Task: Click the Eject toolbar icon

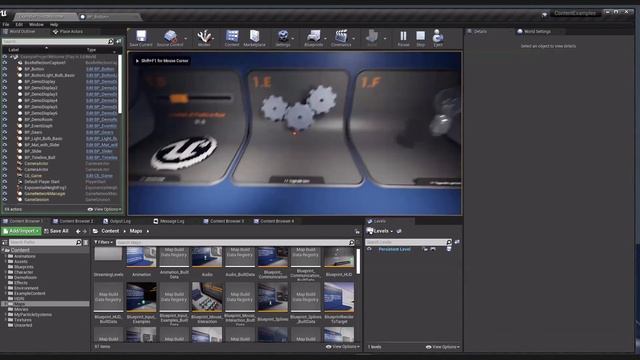Action: (x=438, y=36)
